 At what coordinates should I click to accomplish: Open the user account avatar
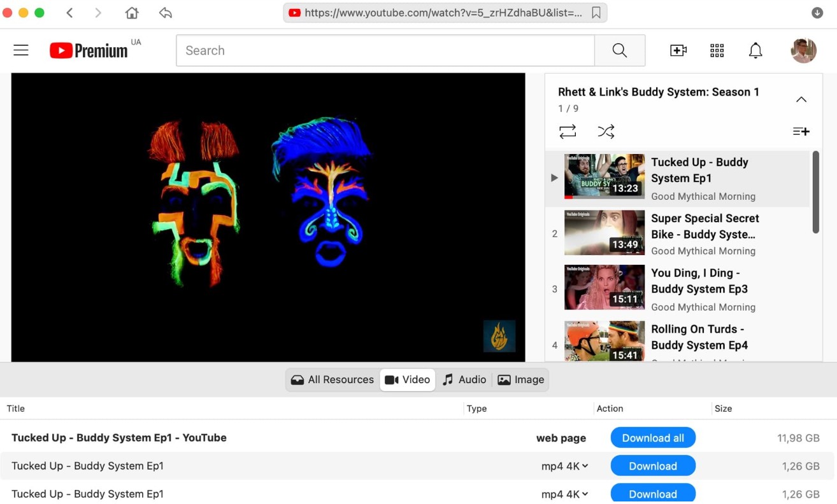coord(804,50)
